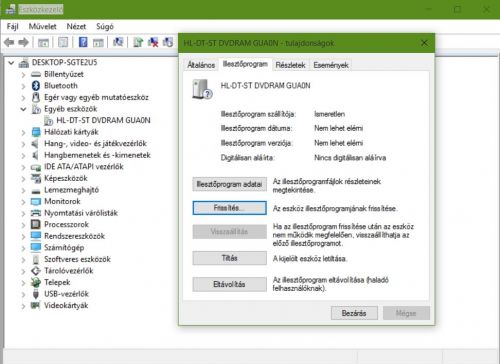This screenshot has width=500, height=364.
Task: Click the Nem lehet elérni driver version value
Action: 338,143
